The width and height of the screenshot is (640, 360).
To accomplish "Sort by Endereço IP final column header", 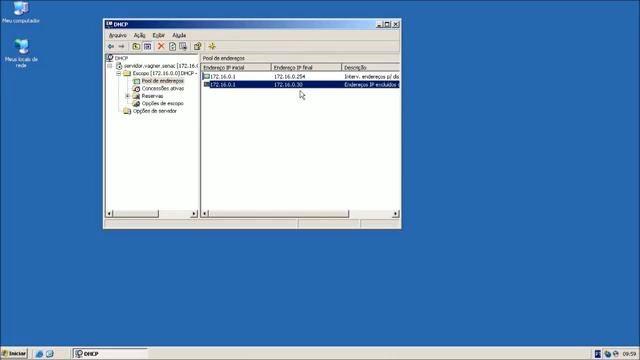I will (x=306, y=67).
